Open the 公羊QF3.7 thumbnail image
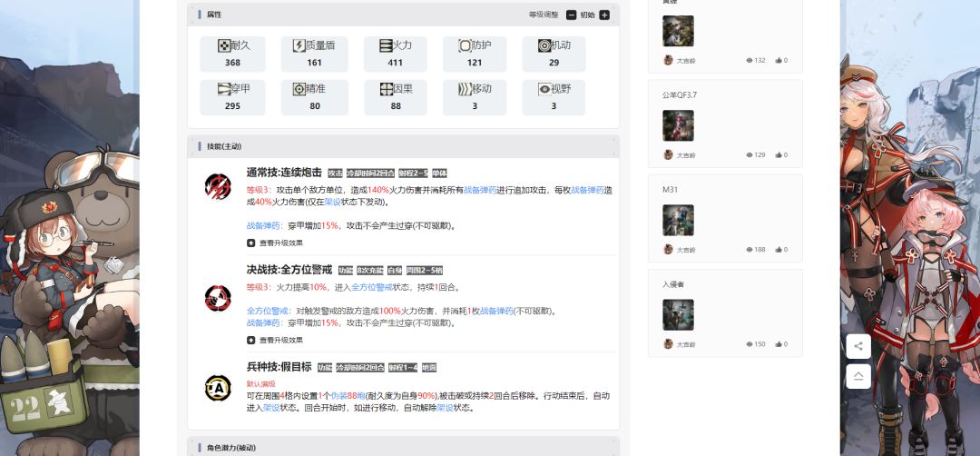The width and height of the screenshot is (980, 456). 678,125
